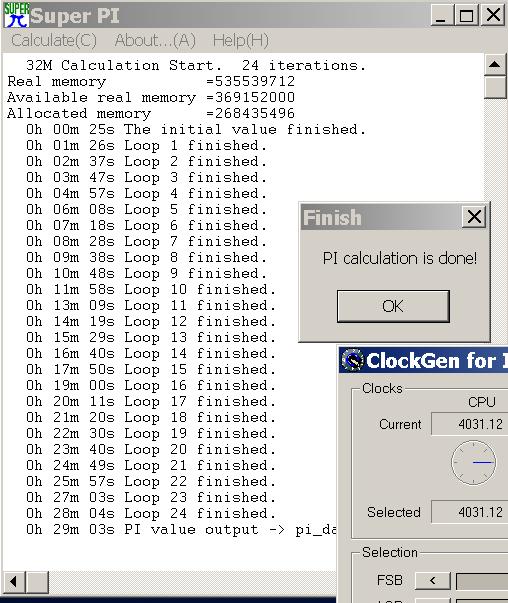Click the ClockGen title bar icon
The height and width of the screenshot is (603, 508).
pyautogui.click(x=352, y=360)
